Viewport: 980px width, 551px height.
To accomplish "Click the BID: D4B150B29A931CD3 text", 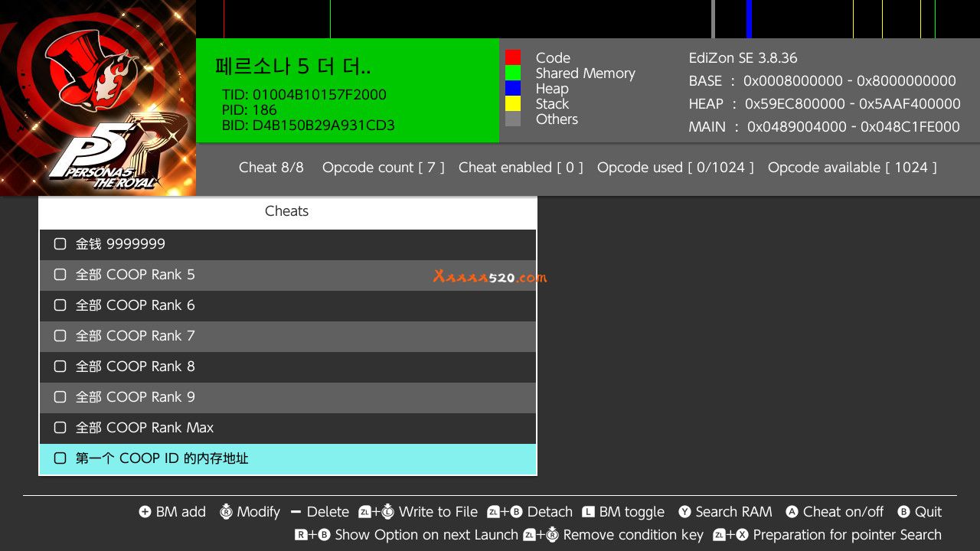I will [x=309, y=126].
